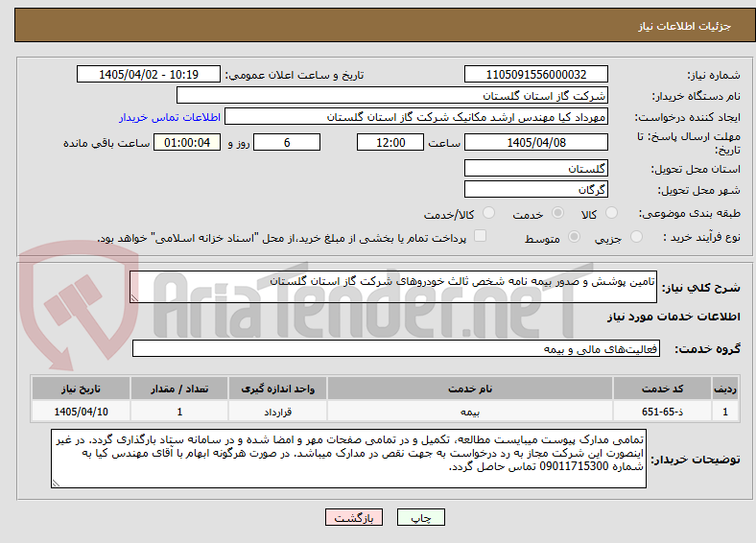Viewport: 756px width, 543px height.
Task: Click the گروه خدمت label
Action: (x=707, y=348)
